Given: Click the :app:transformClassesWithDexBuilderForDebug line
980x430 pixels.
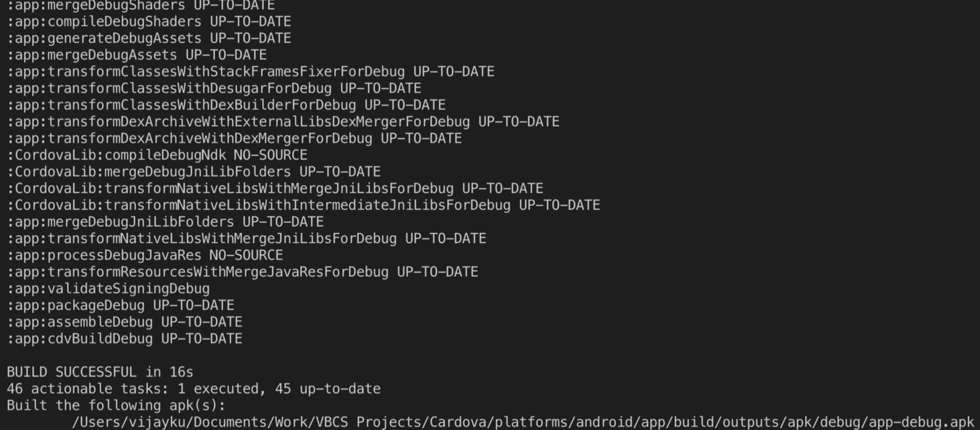Looking at the screenshot, I should [x=226, y=105].
